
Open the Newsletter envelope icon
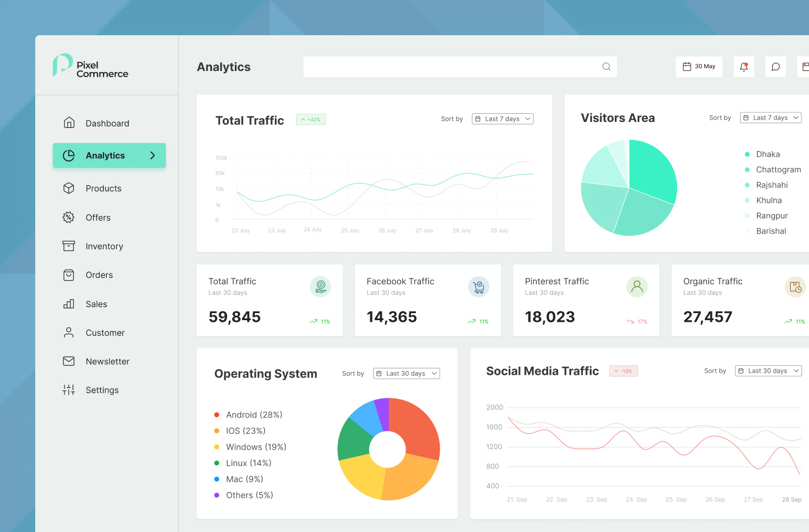coord(69,361)
